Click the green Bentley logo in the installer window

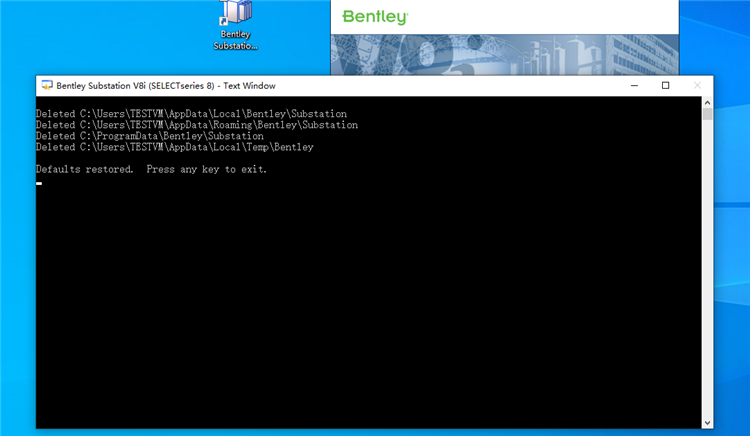(x=375, y=17)
